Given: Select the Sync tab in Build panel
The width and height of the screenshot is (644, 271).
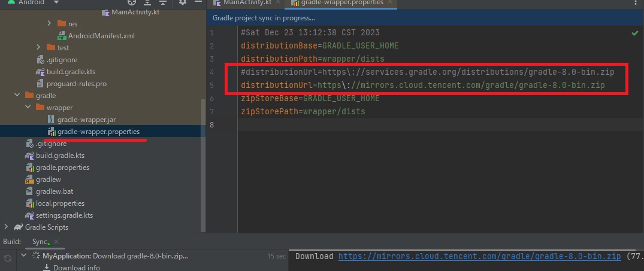Looking at the screenshot, I should [40, 242].
